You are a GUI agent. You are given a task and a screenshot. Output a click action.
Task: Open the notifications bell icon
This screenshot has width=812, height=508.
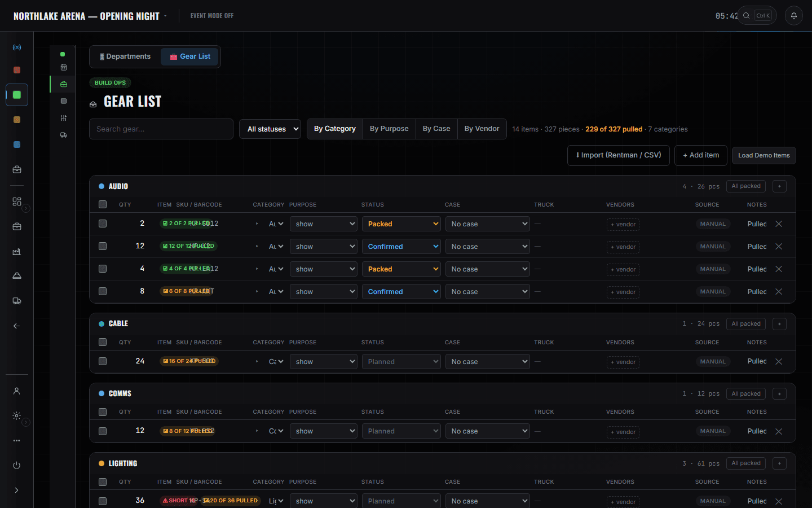click(794, 16)
